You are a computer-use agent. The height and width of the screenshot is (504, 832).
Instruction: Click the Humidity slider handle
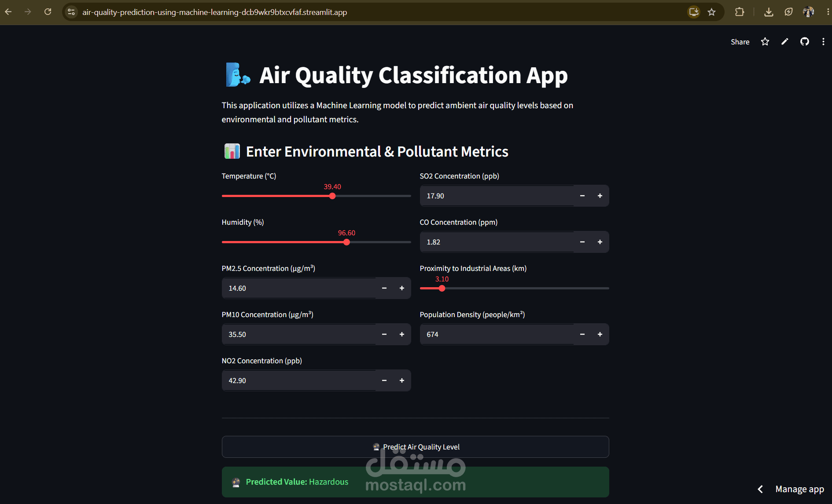tap(346, 242)
